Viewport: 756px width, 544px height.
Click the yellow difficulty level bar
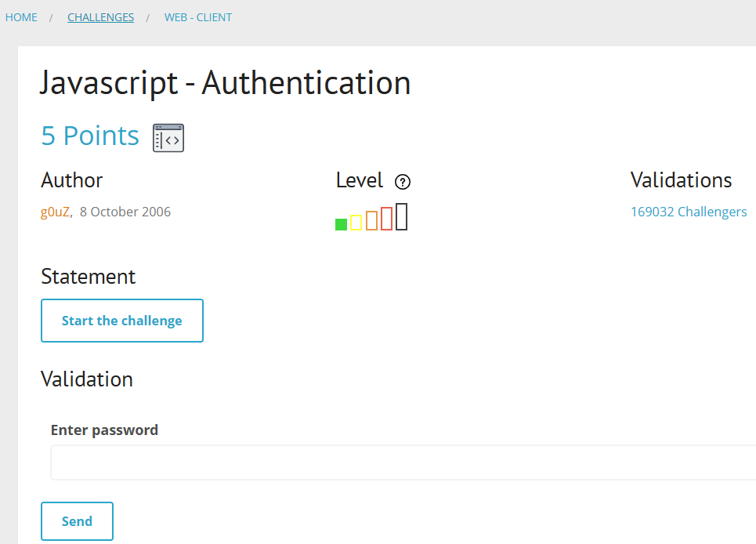coord(356,220)
